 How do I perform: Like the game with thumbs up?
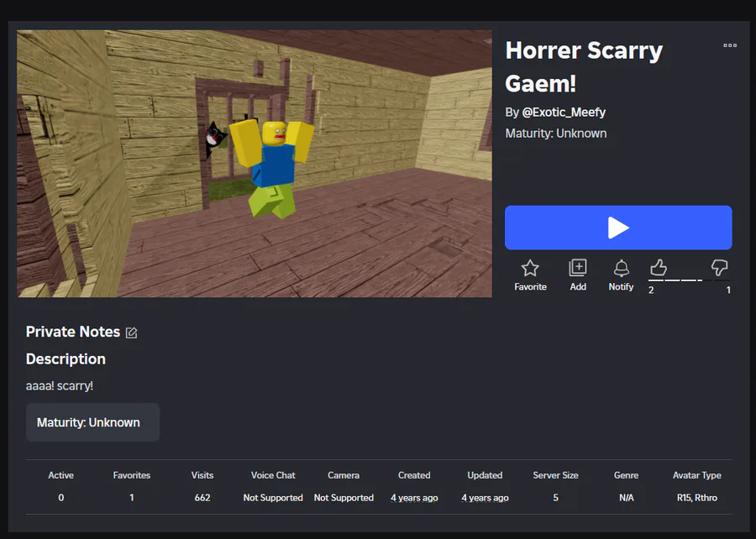658,267
